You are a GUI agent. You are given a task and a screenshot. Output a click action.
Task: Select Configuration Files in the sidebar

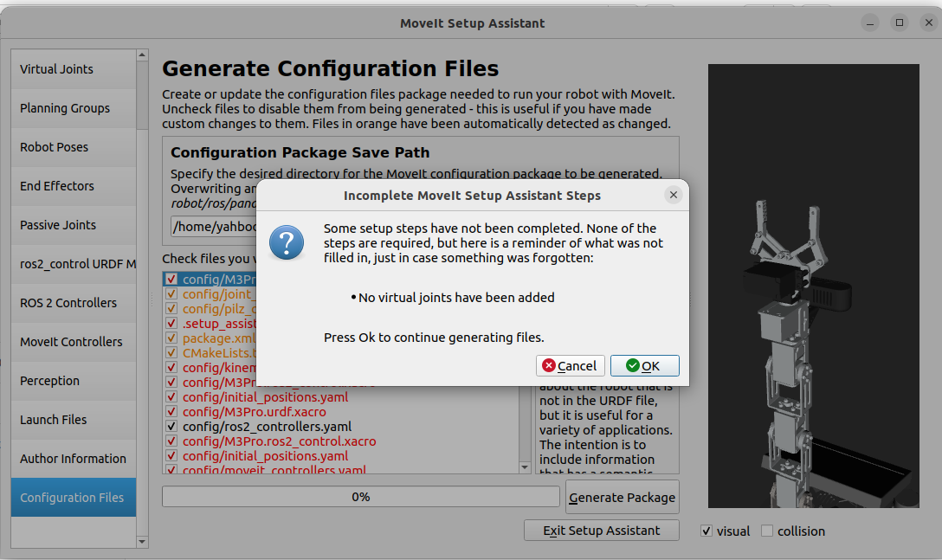[x=74, y=498]
